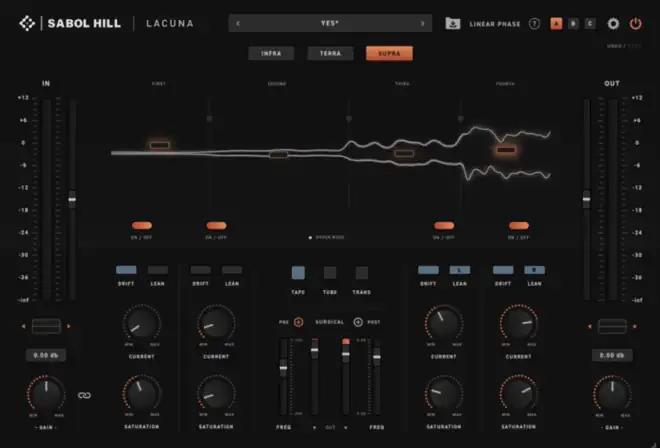Viewport: 660px width, 448px height.
Task: Select the TAPE saturation type square
Action: point(298,272)
